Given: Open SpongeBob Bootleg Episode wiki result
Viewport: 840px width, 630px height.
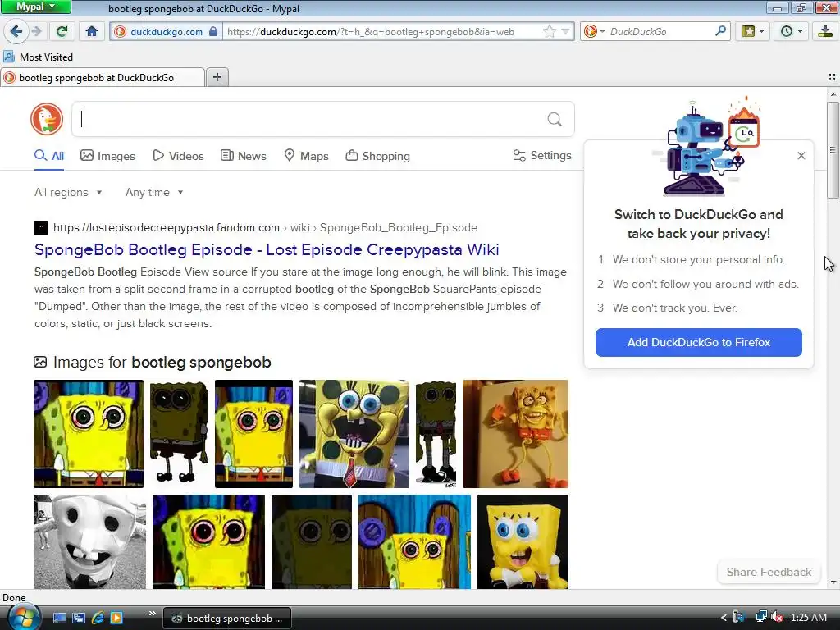Looking at the screenshot, I should pyautogui.click(x=267, y=249).
